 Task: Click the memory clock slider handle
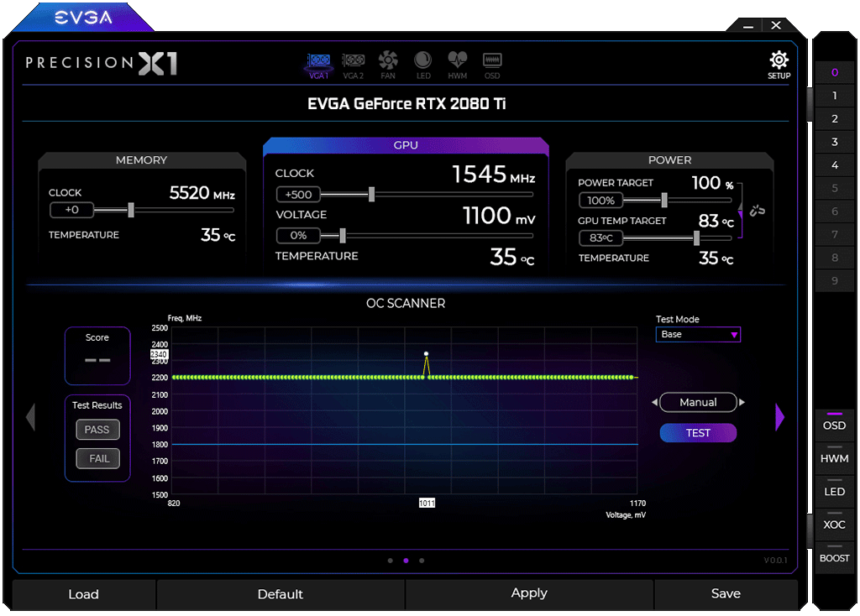[131, 209]
